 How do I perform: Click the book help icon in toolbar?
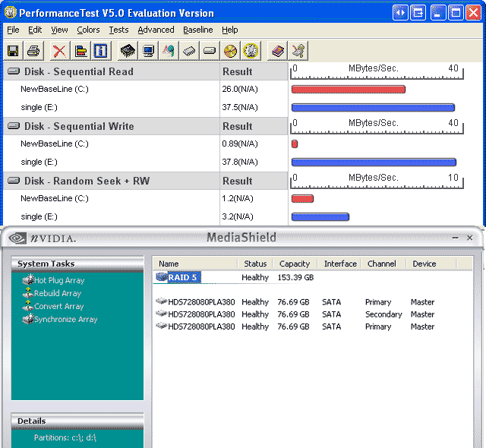278,51
